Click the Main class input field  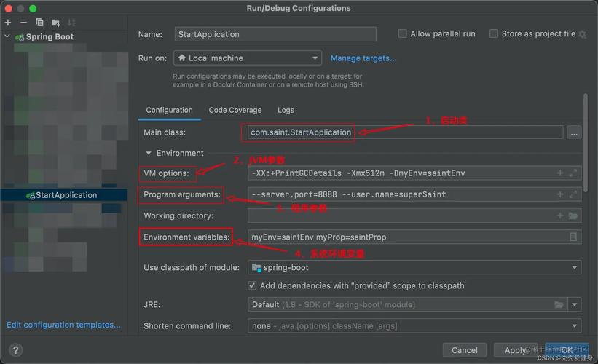pos(405,132)
